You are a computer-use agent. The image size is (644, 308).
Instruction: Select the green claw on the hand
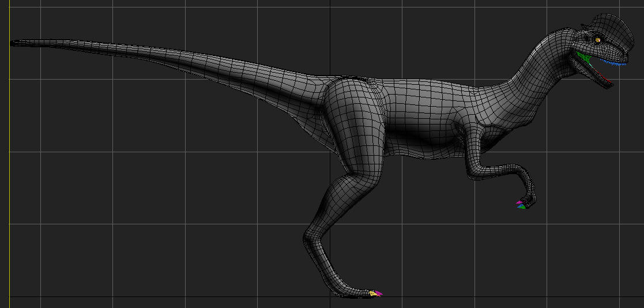522,207
